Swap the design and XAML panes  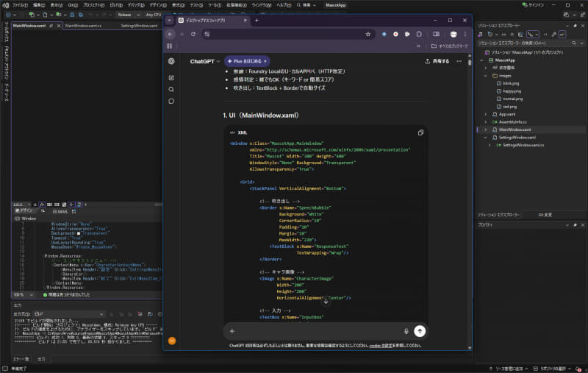tap(43, 211)
